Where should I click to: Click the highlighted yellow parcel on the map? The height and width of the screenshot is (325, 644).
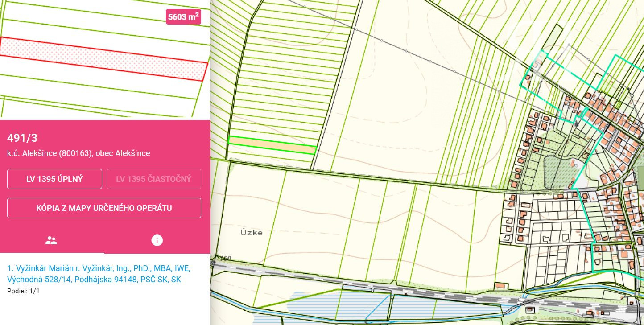272,145
